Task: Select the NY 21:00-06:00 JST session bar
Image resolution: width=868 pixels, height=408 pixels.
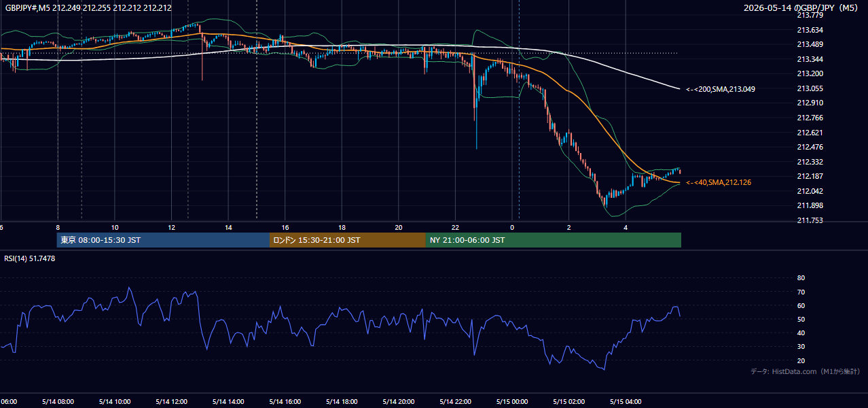Action: (x=554, y=240)
